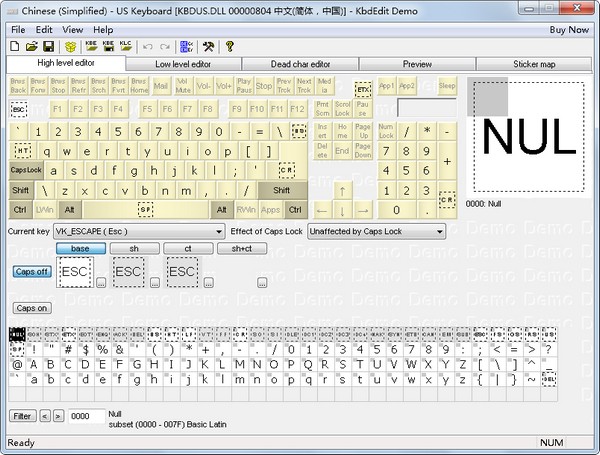Redo the last undone edit
This screenshot has height=455, width=600.
tap(165, 47)
